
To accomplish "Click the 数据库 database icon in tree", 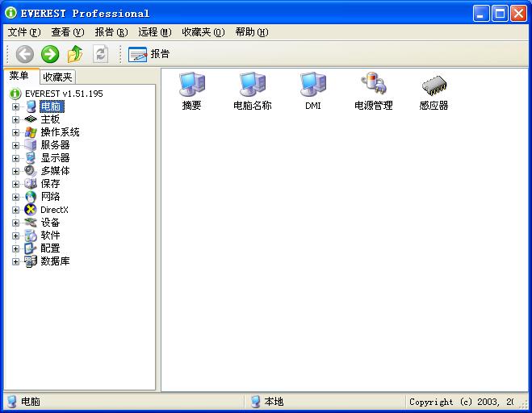I will 31,261.
